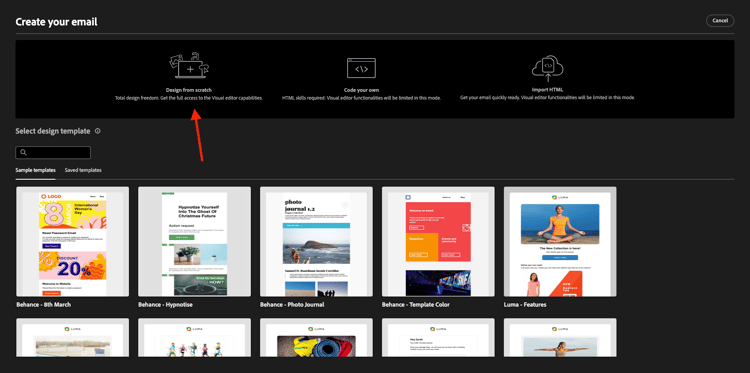Open the Behance - Hypnotise template thumbnail
This screenshot has height=373, width=750.
point(194,241)
